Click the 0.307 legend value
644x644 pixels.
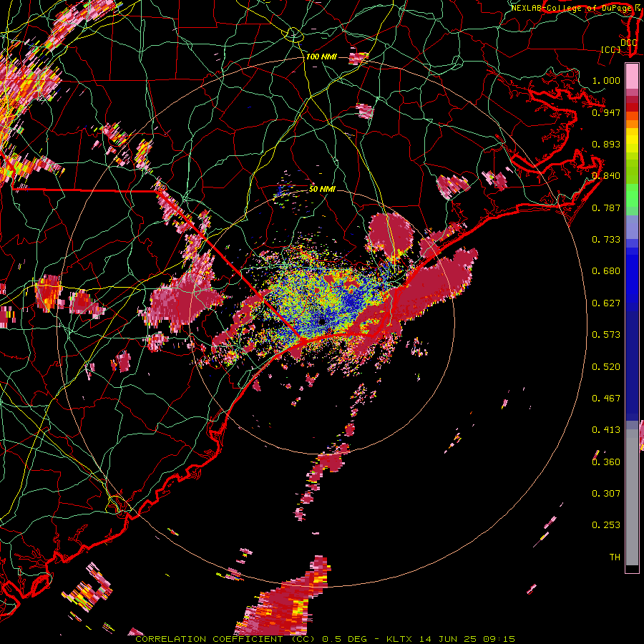pyautogui.click(x=606, y=494)
